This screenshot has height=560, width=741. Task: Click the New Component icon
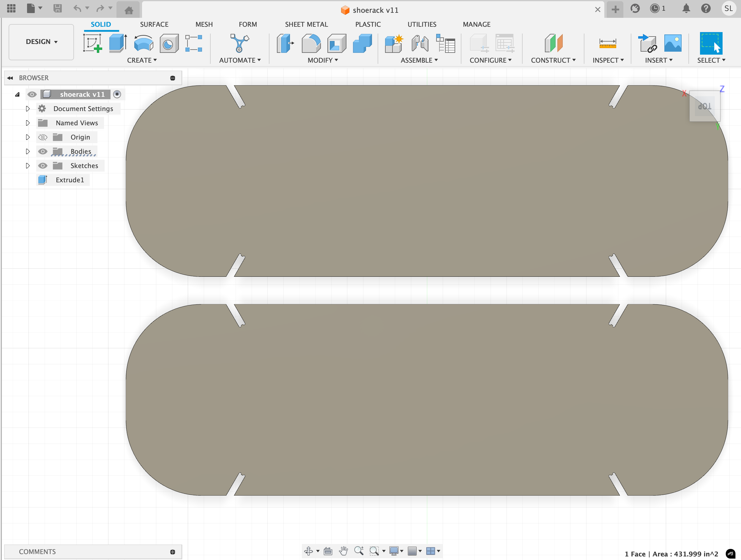[x=394, y=44]
